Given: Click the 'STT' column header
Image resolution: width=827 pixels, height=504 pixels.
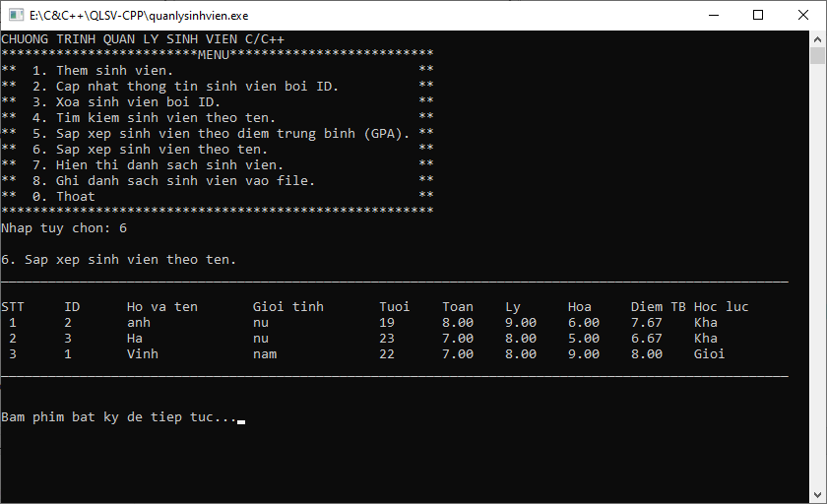Looking at the screenshot, I should coord(13,307).
